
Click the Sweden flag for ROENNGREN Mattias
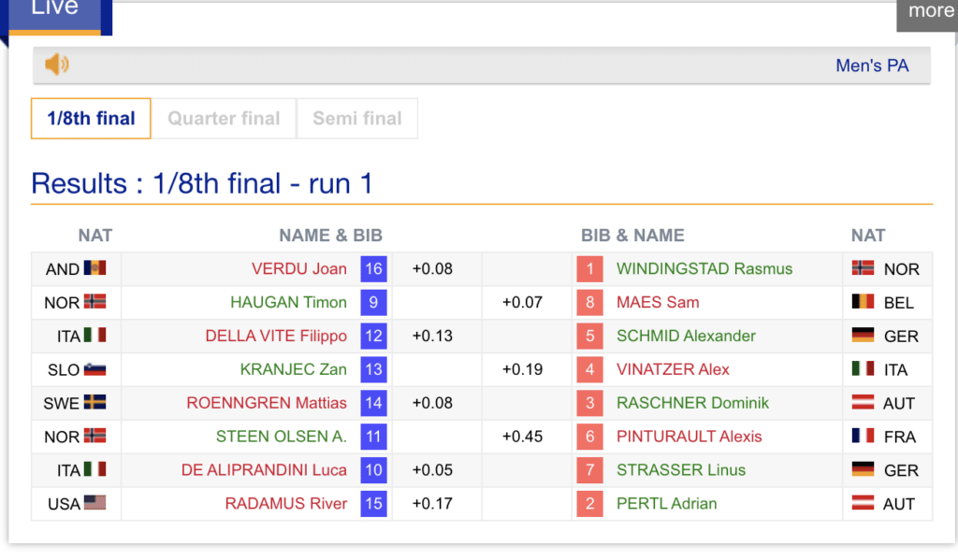[94, 403]
